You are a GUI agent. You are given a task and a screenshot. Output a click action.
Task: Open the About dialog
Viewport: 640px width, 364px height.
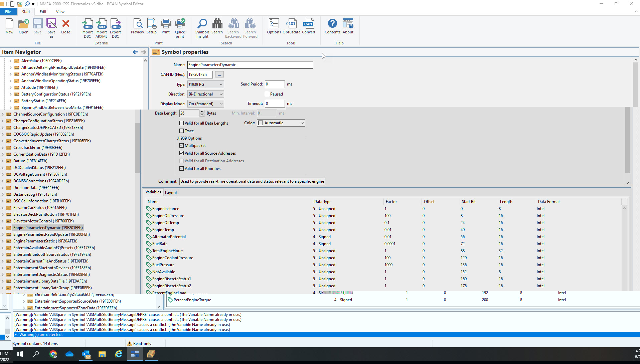[x=348, y=26]
